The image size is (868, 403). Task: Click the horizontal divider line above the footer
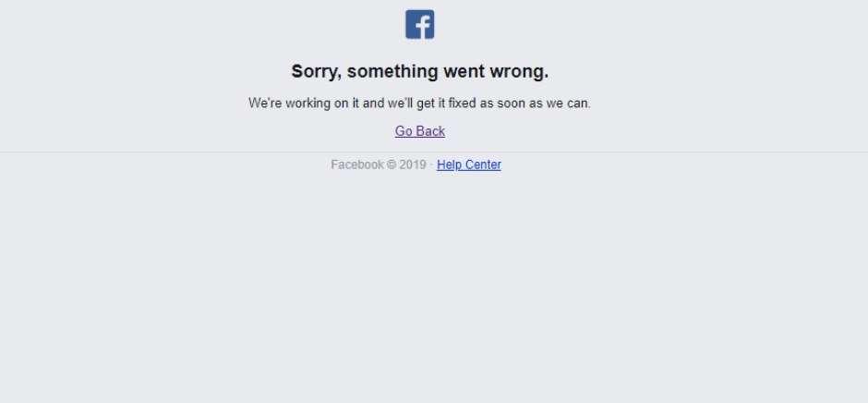[434, 152]
